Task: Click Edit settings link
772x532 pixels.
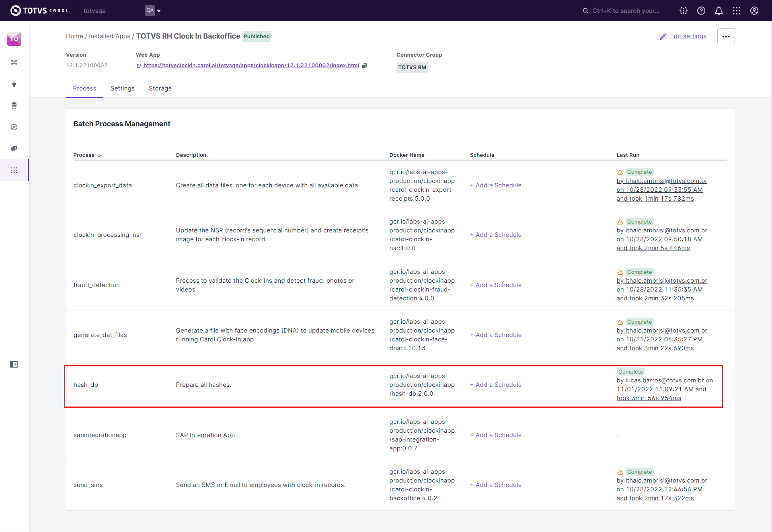Action: [688, 36]
